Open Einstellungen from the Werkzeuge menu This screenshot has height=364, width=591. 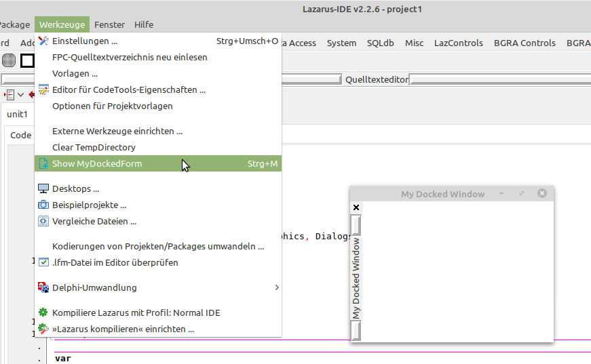tap(158, 41)
